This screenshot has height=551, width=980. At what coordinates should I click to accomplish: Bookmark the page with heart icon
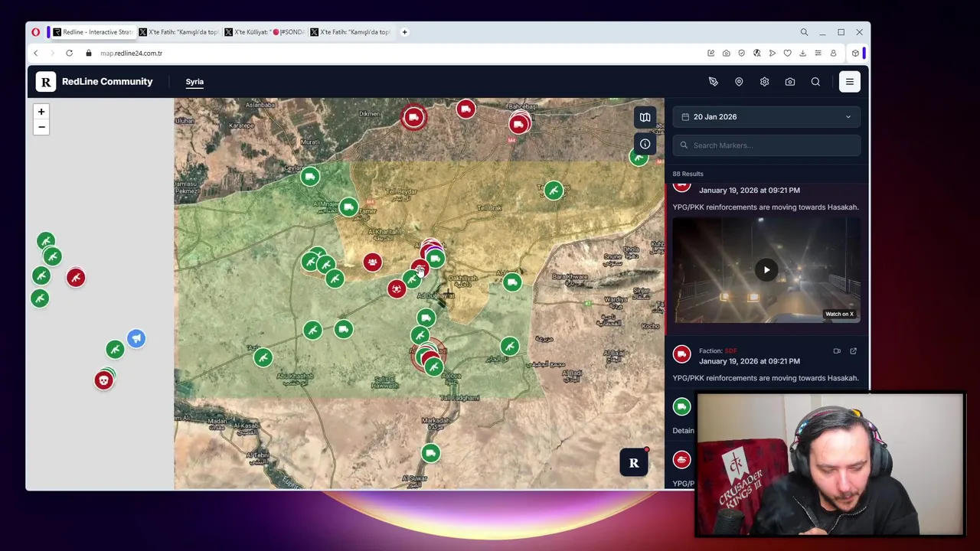(787, 54)
